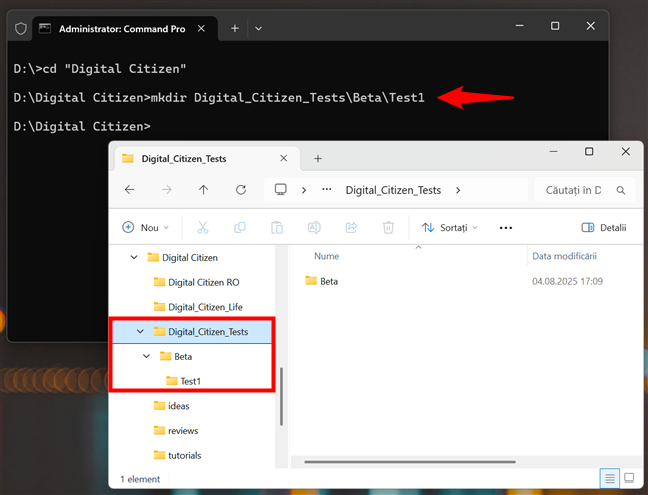Screen dimensions: 648x495
Task: Click the Paste clipboard icon
Action: tap(277, 228)
